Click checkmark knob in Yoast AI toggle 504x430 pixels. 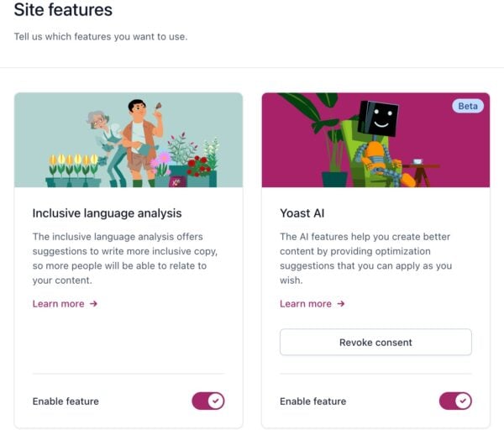(463, 401)
